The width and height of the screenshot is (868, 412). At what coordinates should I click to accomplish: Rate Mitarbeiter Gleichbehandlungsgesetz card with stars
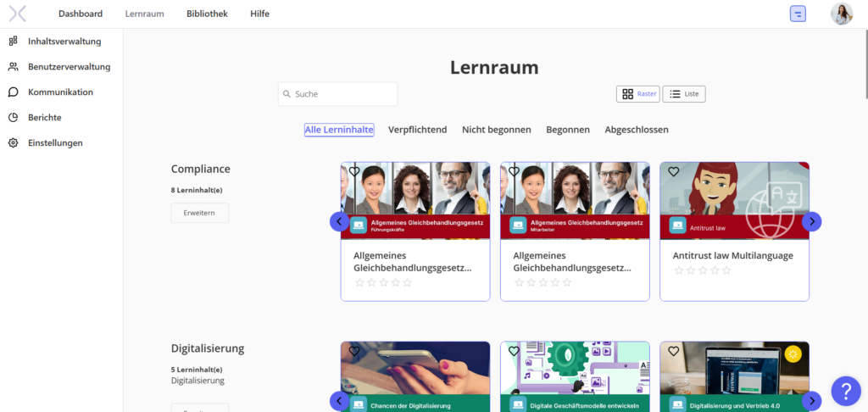tap(543, 282)
